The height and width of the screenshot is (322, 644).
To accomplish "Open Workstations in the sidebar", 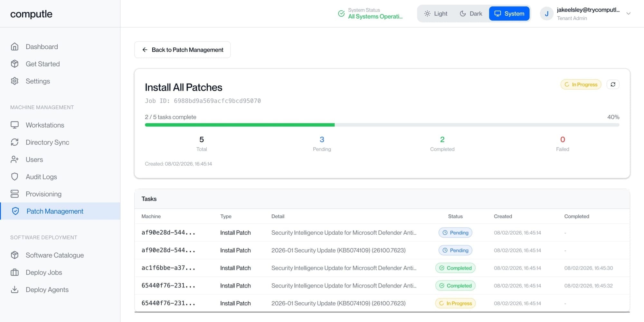I will click(x=45, y=125).
